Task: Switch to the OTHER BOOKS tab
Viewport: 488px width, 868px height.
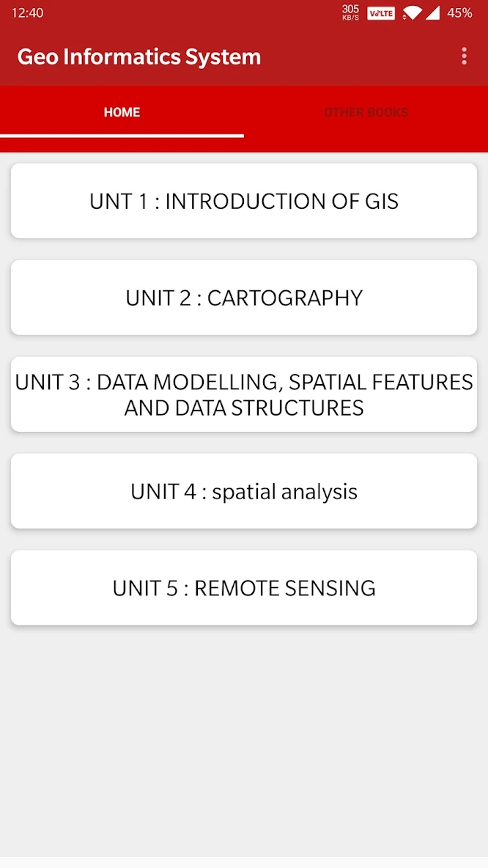Action: point(366,112)
